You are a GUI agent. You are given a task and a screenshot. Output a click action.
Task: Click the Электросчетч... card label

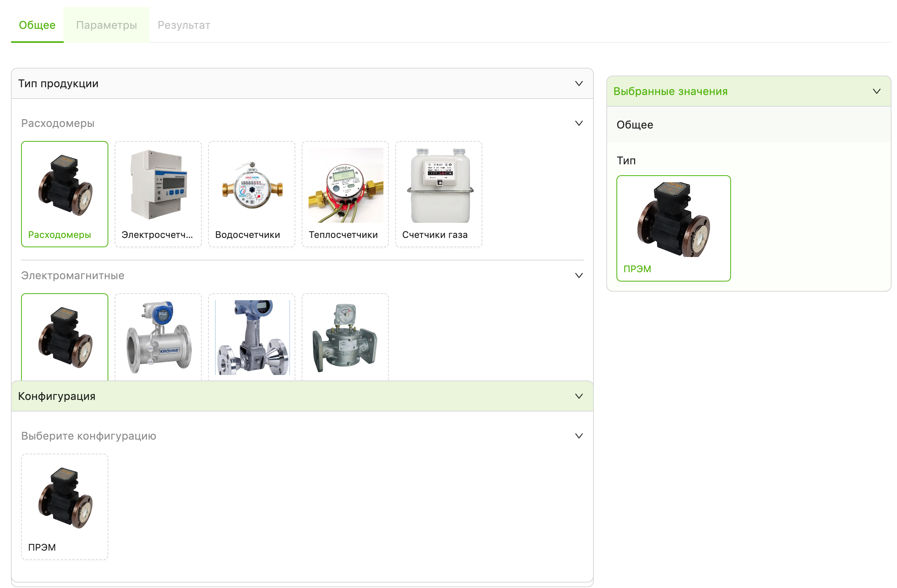click(157, 235)
